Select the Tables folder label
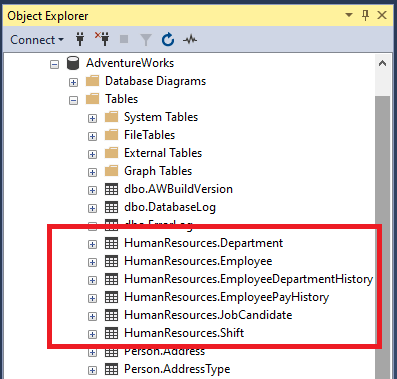Viewport: 397px width, 379px height. [121, 99]
